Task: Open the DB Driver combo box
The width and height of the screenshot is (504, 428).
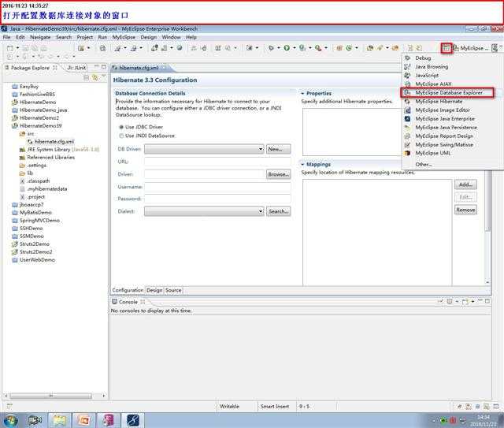Action: click(x=204, y=149)
